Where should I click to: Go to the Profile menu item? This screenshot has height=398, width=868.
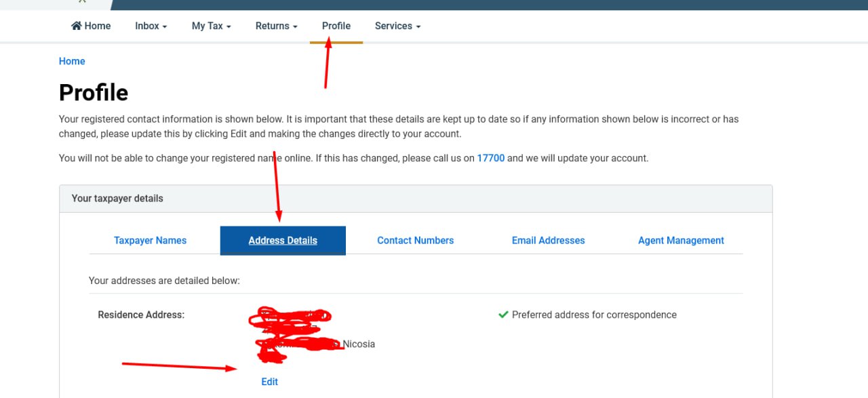coord(336,26)
